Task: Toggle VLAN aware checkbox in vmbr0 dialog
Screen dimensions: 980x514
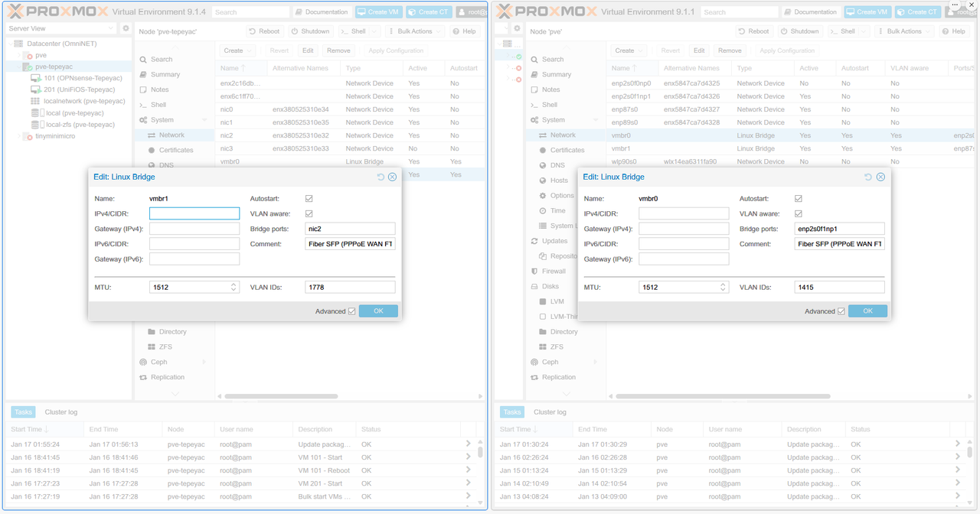Action: 799,213
